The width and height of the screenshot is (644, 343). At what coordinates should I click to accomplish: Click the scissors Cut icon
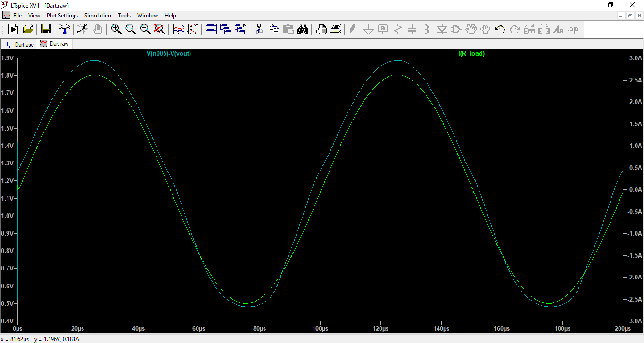(x=259, y=29)
